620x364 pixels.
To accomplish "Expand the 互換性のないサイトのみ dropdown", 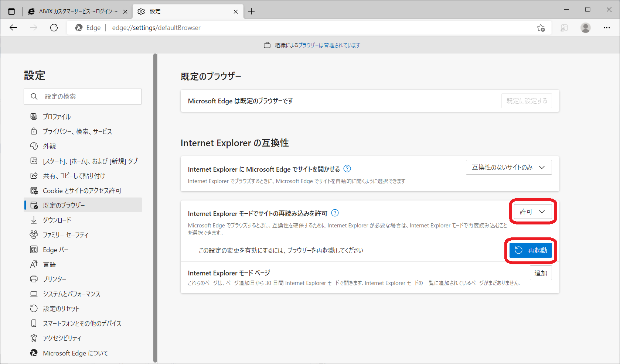I will (509, 167).
